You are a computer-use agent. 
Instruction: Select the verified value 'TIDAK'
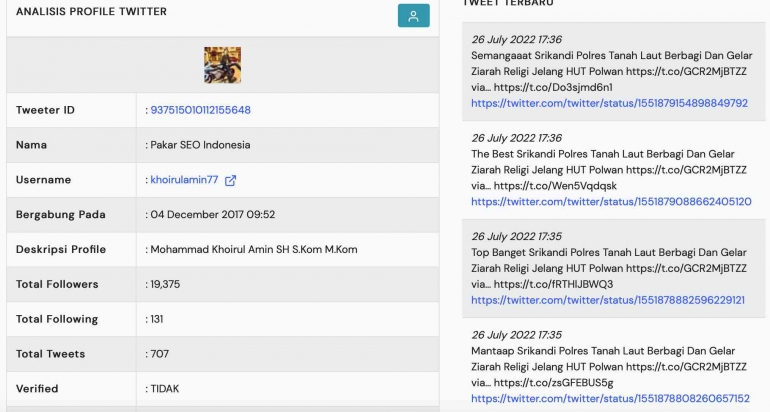165,389
